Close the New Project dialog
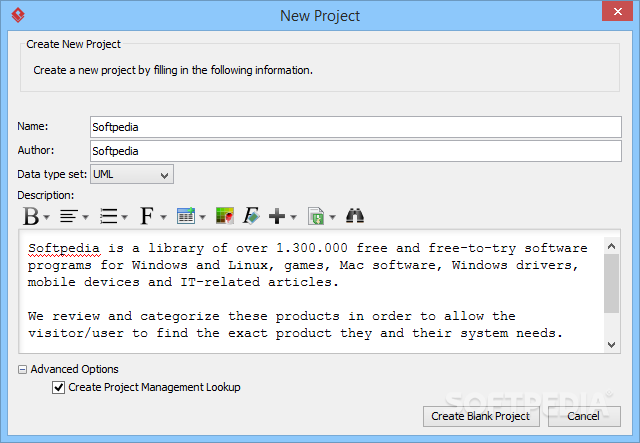 coord(618,11)
